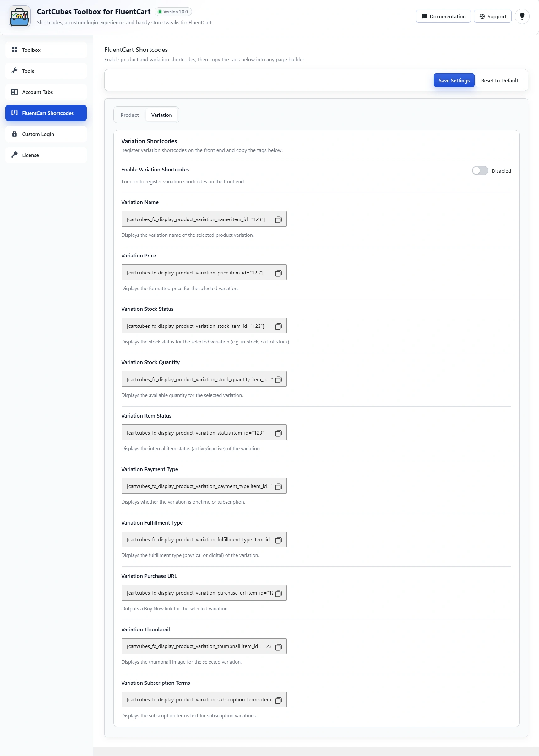Screen dimensions: 539x756
Task: Open the Documentation button label
Action: (x=447, y=16)
